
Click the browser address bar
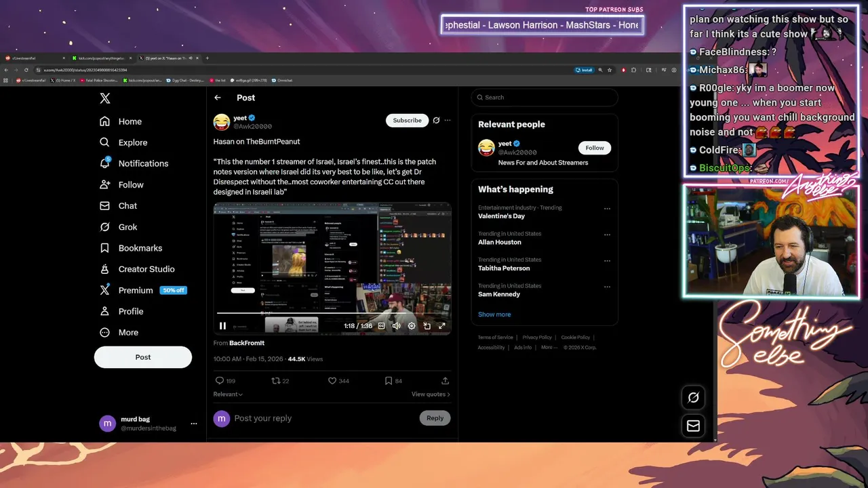point(305,70)
